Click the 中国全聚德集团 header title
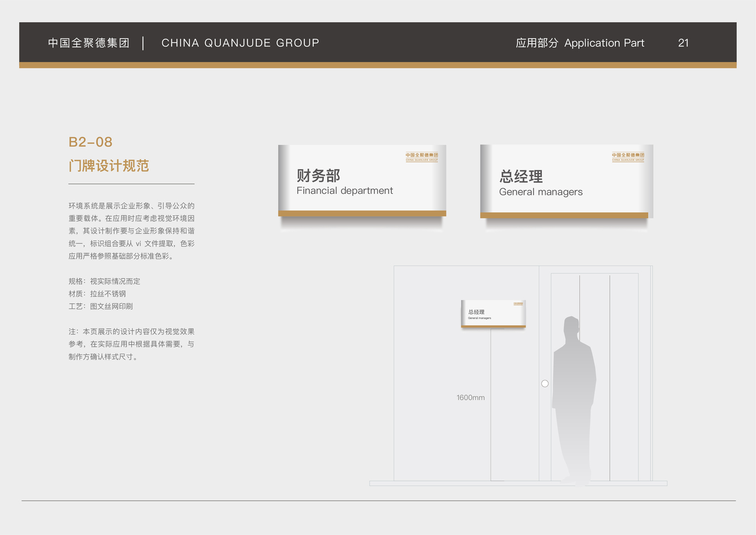The height and width of the screenshot is (535, 756). (x=89, y=43)
